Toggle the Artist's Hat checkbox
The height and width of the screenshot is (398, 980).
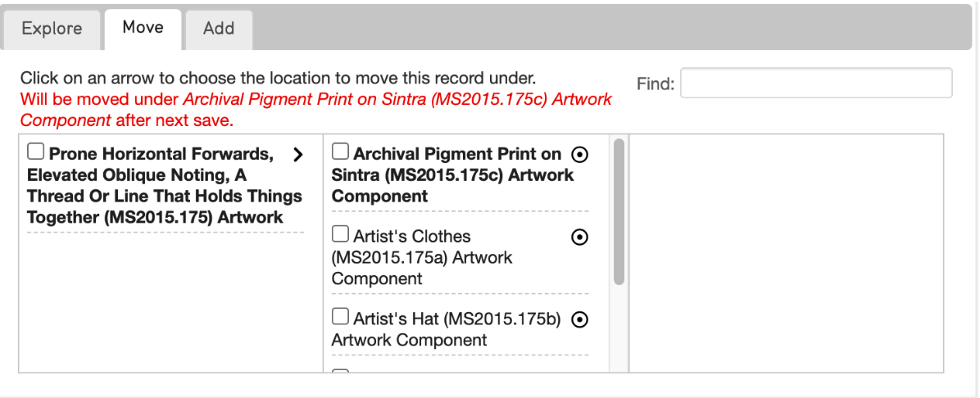point(340,318)
